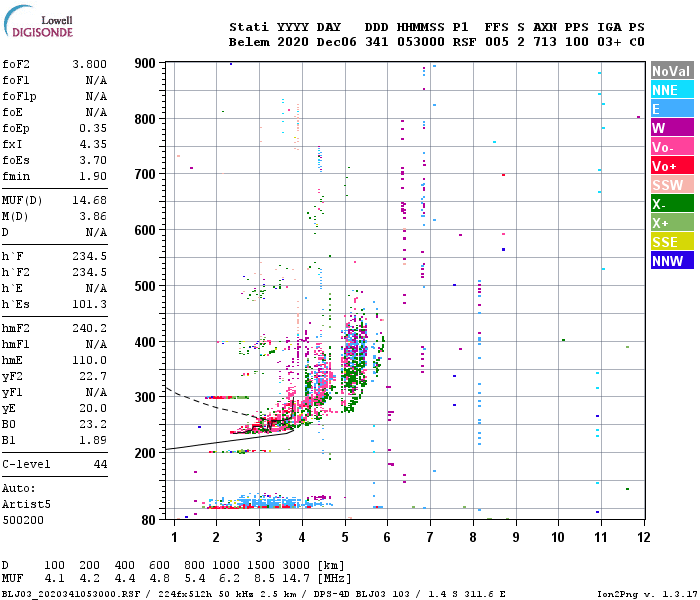Viewport: 700px width, 600px height.
Task: Select the MUF(D) value 14.68
Action: [x=90, y=200]
